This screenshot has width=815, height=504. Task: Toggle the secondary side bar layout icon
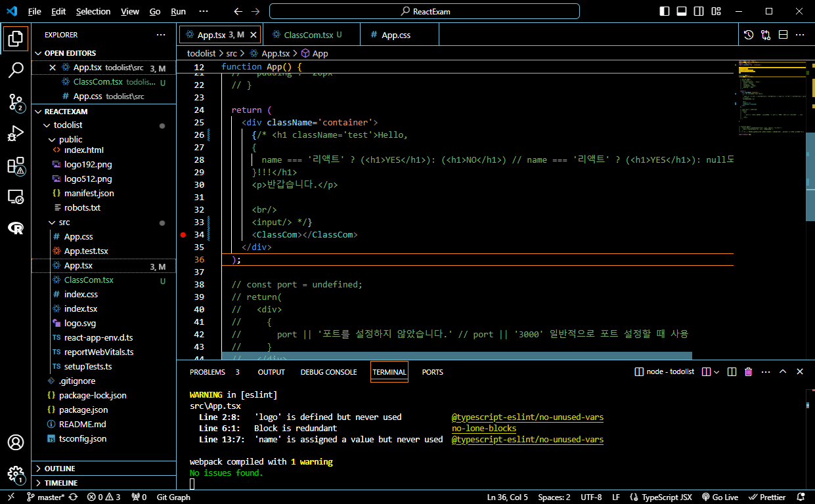click(x=699, y=11)
